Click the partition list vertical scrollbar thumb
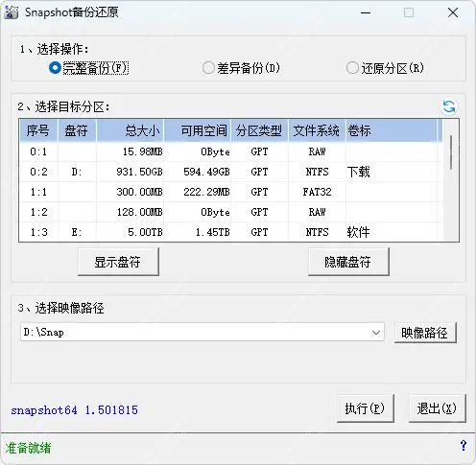Screen dimensions: 476x465 (x=451, y=152)
